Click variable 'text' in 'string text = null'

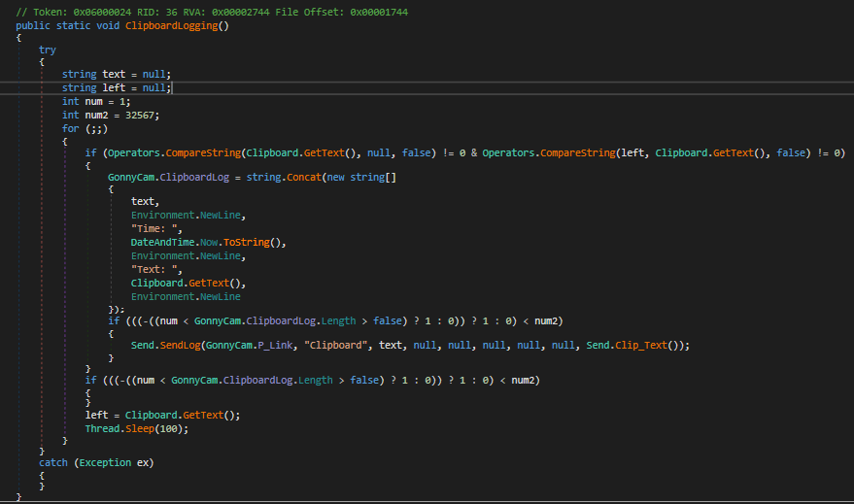coord(114,74)
